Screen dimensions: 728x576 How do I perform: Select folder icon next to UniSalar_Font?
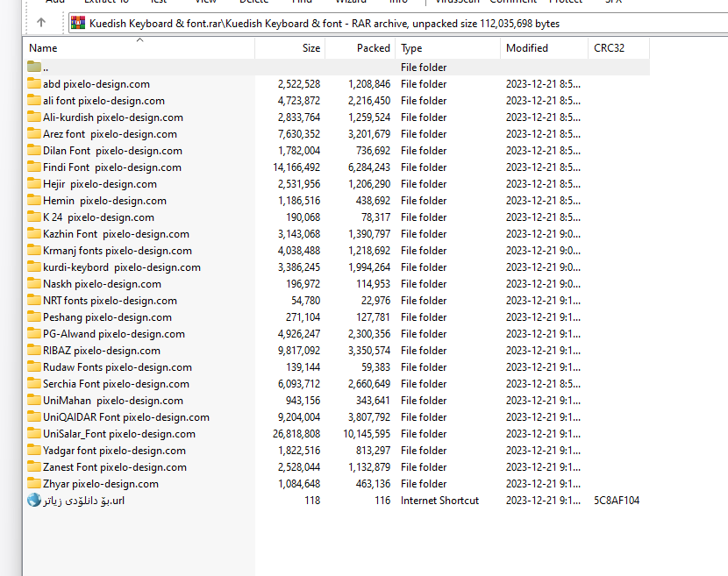pyautogui.click(x=34, y=433)
